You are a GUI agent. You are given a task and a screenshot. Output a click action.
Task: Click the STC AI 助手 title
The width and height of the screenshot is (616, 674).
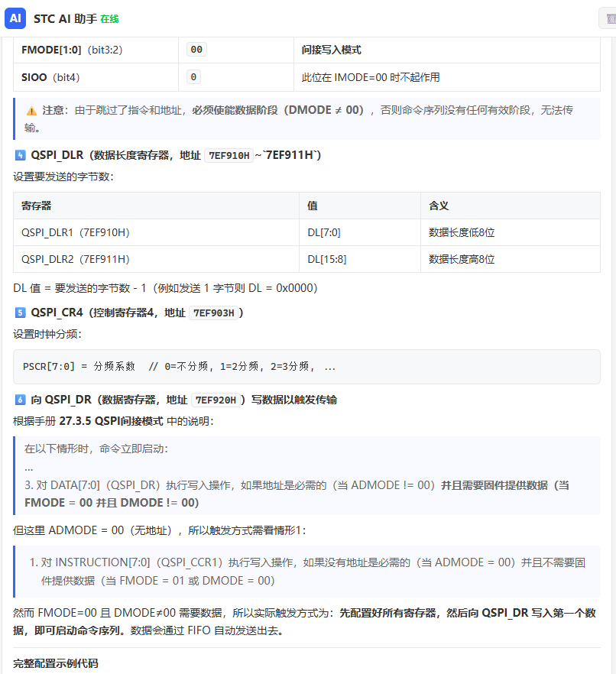65,19
